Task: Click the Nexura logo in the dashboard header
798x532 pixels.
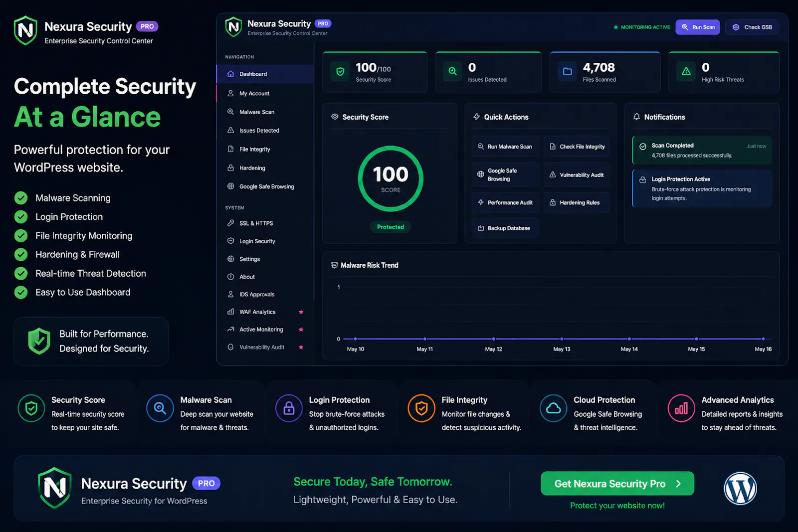Action: (x=233, y=27)
